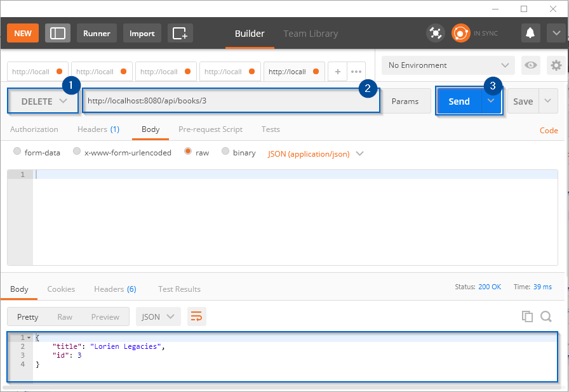Expand the Send button options arrow
Viewport: 569px width, 392px height.
pyautogui.click(x=491, y=101)
